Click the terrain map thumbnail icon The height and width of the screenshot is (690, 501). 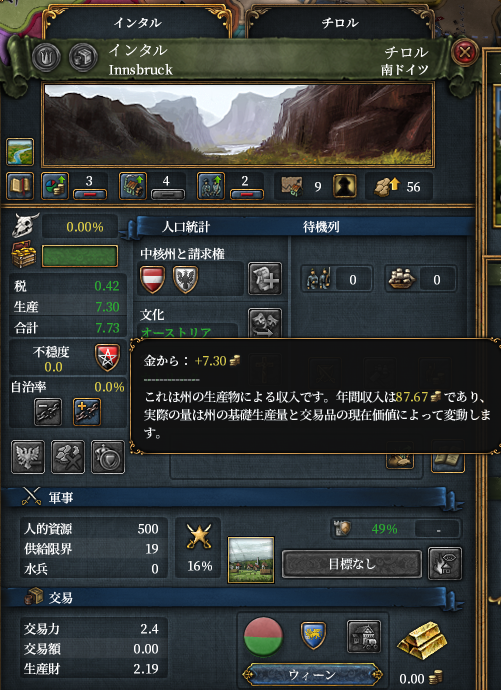20,152
